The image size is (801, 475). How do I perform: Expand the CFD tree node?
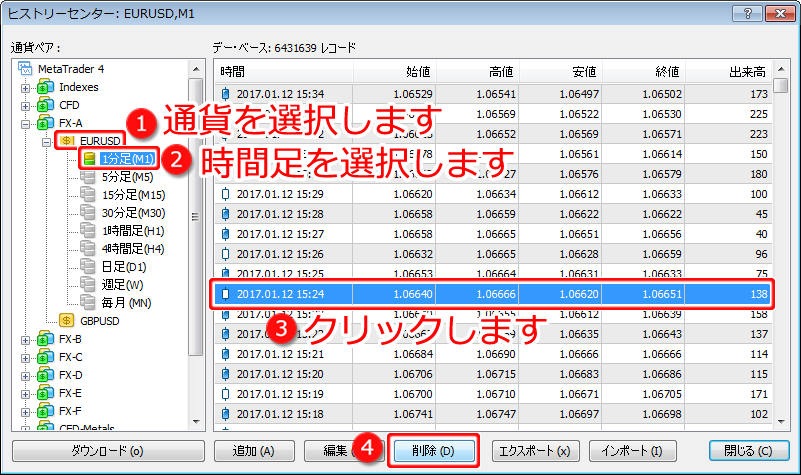(x=25, y=106)
